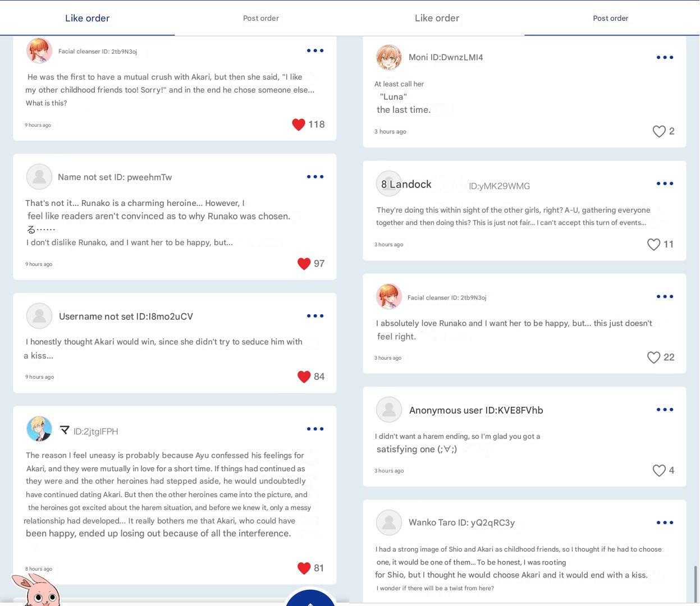
Task: Select username 'Username not set ID:I8mo2uCV'
Action: click(126, 316)
